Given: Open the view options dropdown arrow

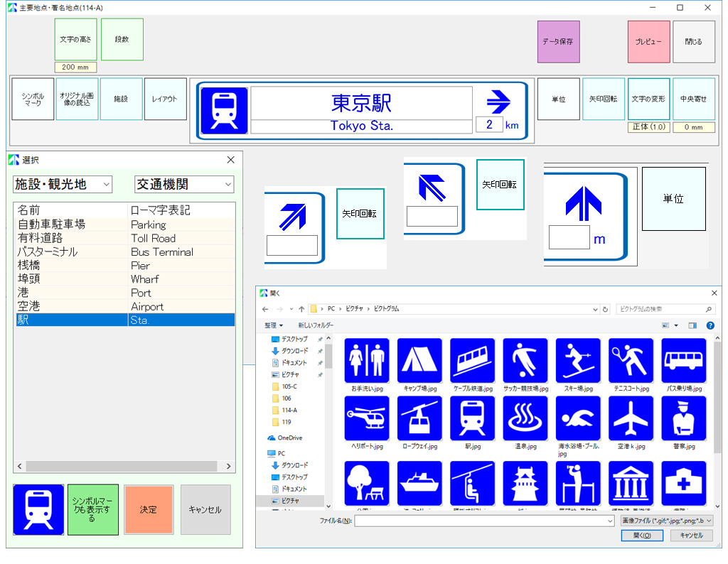Looking at the screenshot, I should (x=676, y=325).
